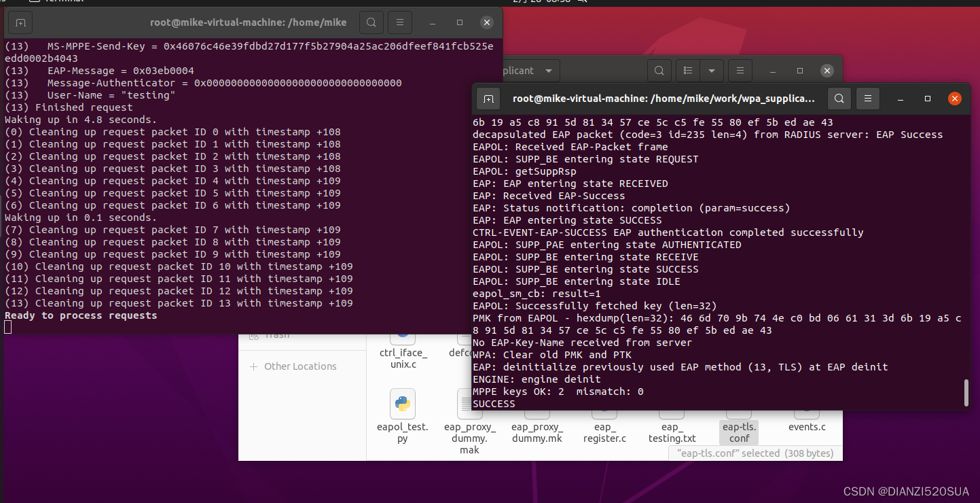Click the search icon in the file manager
This screenshot has height=503, width=980.
[x=659, y=70]
